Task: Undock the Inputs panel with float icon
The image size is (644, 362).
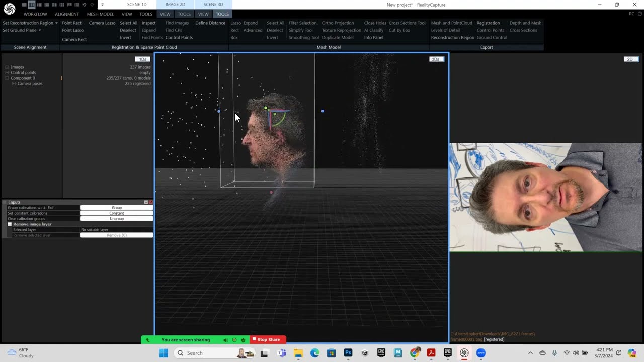Action: [146, 202]
